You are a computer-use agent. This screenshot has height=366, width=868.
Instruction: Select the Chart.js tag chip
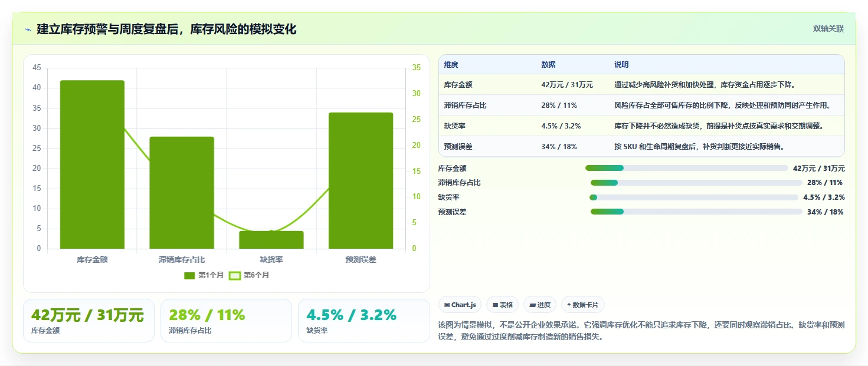460,305
